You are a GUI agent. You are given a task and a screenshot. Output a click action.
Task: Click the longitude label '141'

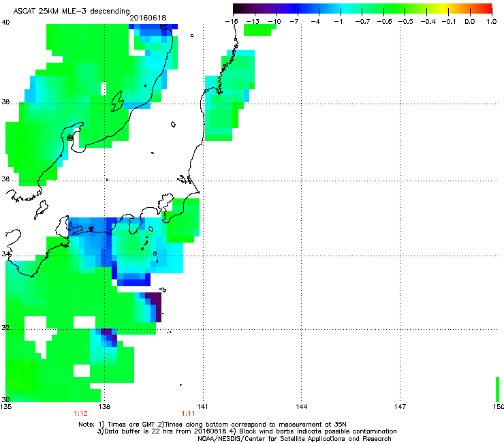(202, 407)
